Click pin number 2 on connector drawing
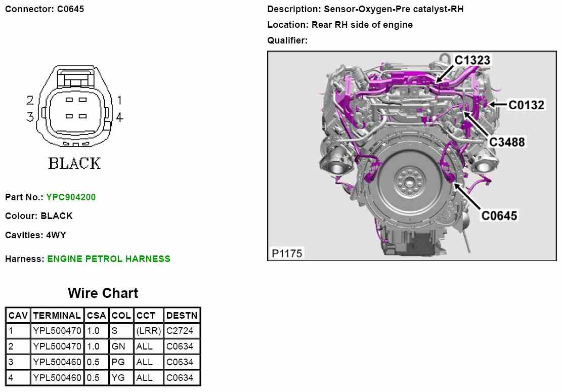Image resolution: width=562 pixels, height=392 pixels. (x=30, y=100)
